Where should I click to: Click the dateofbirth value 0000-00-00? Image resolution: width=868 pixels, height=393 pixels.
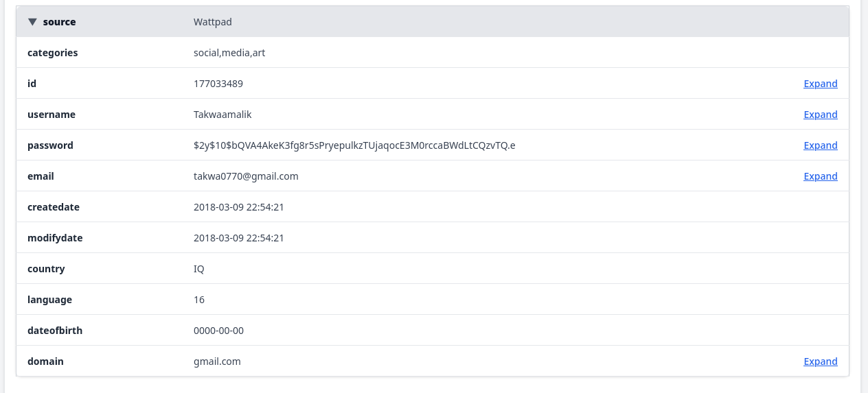218,331
